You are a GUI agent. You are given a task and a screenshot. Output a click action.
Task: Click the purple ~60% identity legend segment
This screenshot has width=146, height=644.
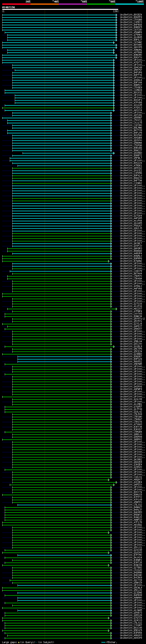73,4
